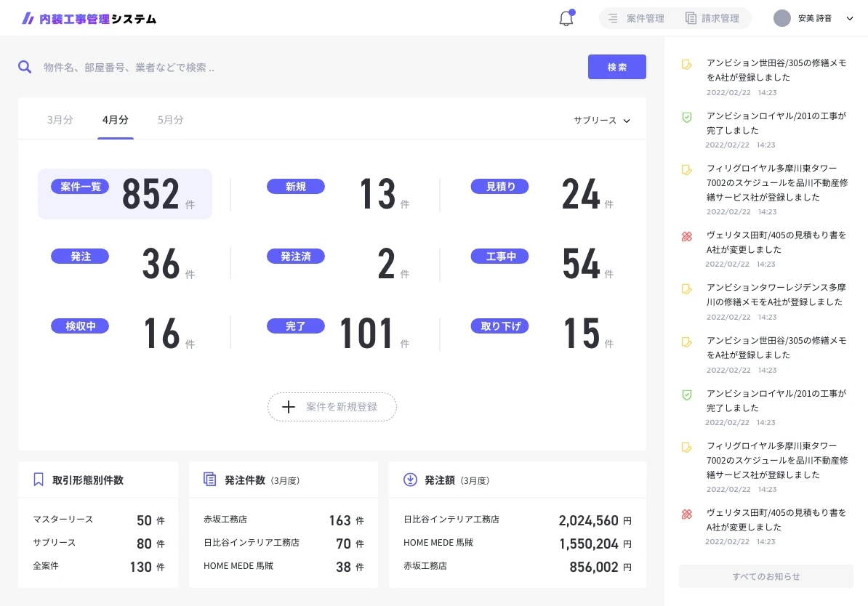Click the plus icon in 案件を新規登録
Viewport: 868px width, 606px height.
point(289,408)
